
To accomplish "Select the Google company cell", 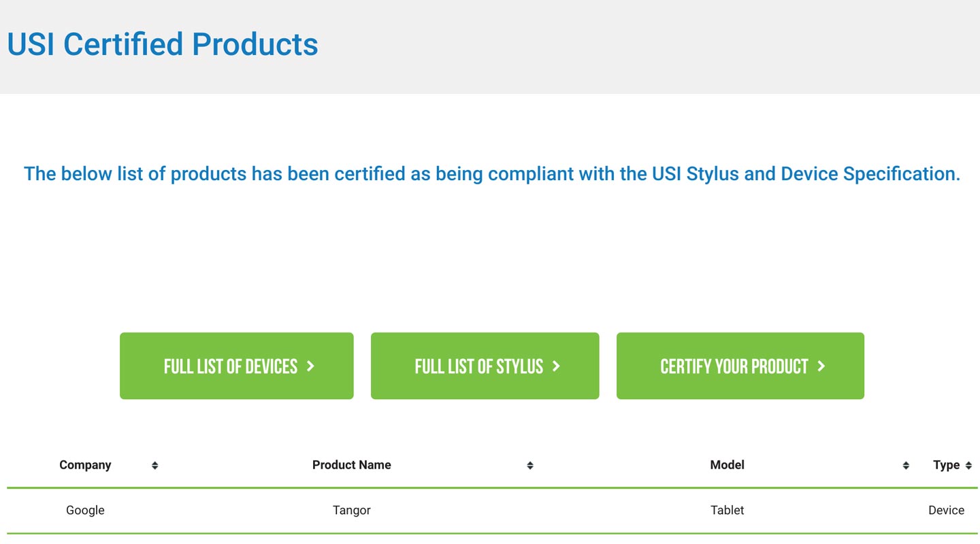I will click(x=85, y=510).
